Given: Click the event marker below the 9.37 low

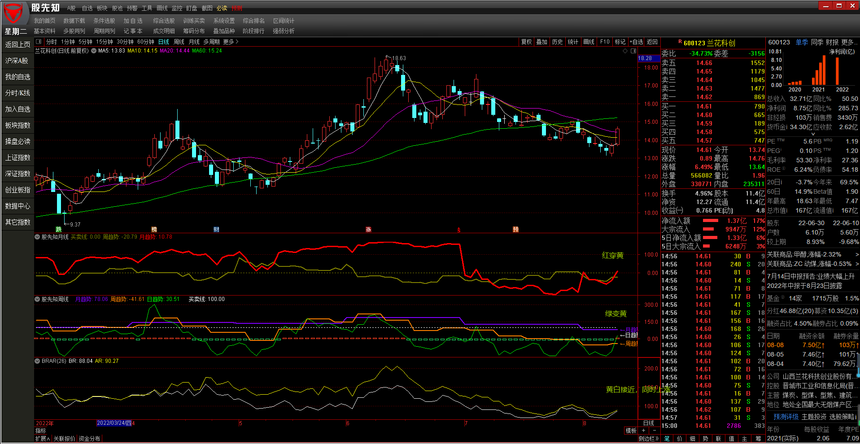Looking at the screenshot, I should tap(57, 228).
